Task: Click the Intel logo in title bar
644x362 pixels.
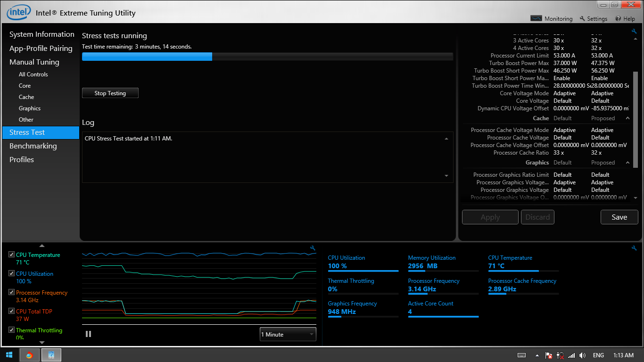Action: click(x=19, y=12)
